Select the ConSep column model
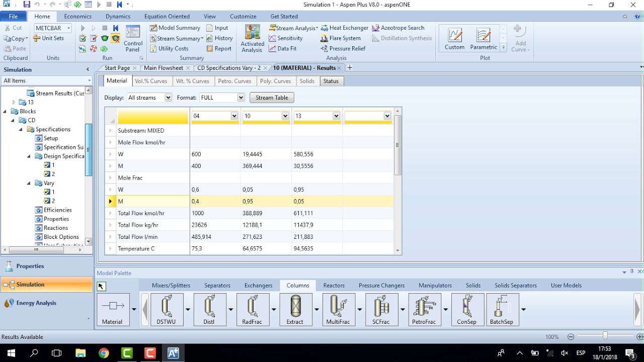This screenshot has height=362, width=644. click(467, 310)
